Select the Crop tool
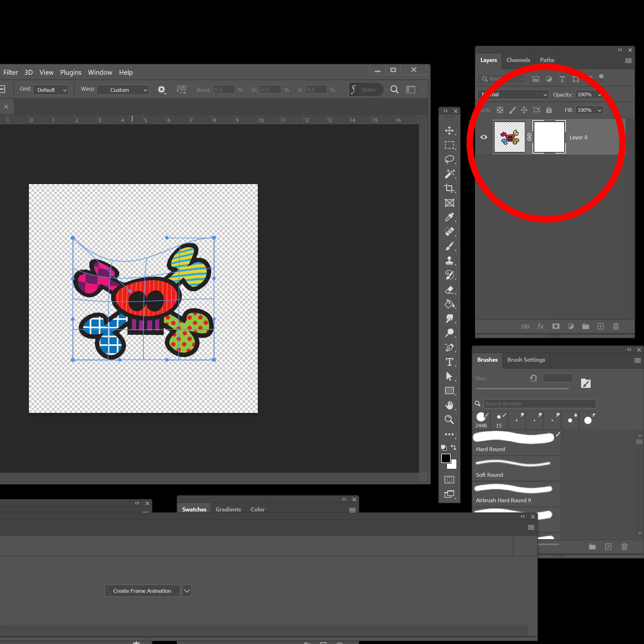The height and width of the screenshot is (644, 644). point(449,188)
